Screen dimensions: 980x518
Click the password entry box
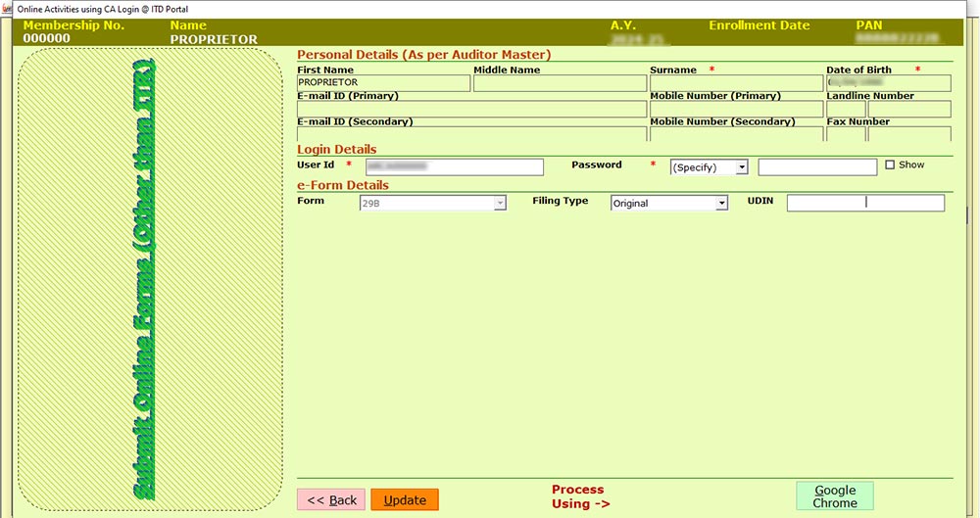coord(817,167)
